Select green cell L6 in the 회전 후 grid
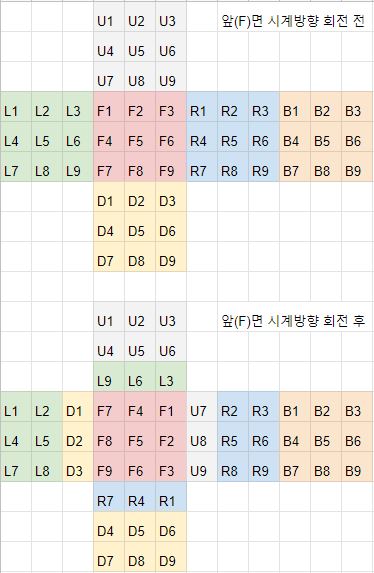Screen dimensions: 374x573 pyautogui.click(x=140, y=377)
